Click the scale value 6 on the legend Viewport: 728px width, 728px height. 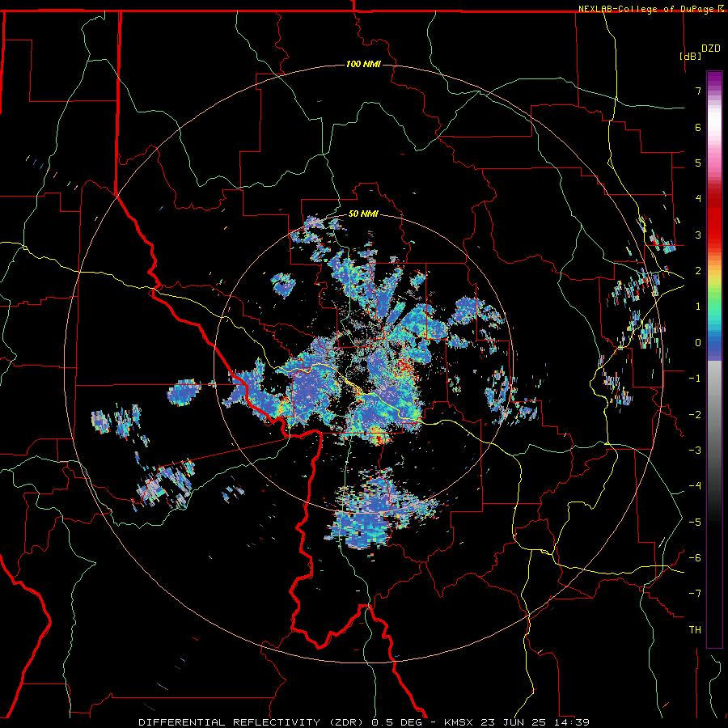click(x=698, y=127)
